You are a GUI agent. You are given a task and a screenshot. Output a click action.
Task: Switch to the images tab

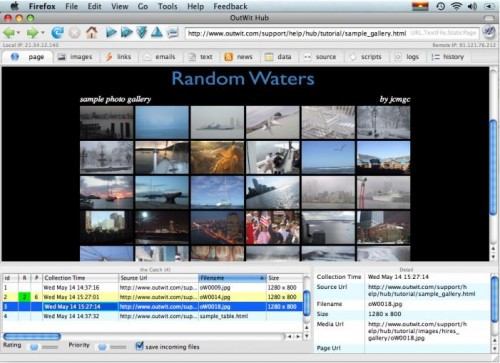75,57
